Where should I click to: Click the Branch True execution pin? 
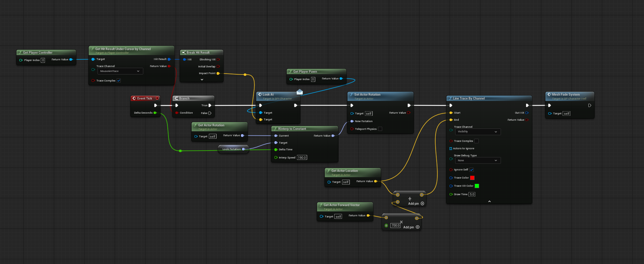point(210,106)
